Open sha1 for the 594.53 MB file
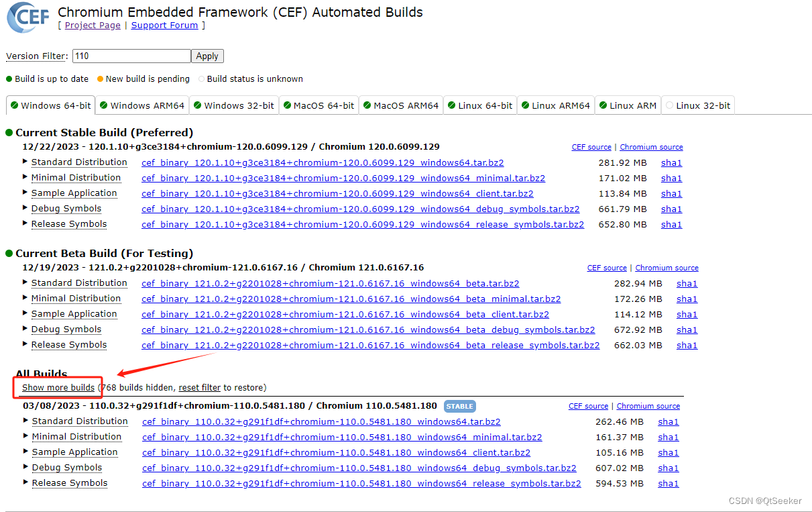Viewport: 812px width, 512px height. 669,484
